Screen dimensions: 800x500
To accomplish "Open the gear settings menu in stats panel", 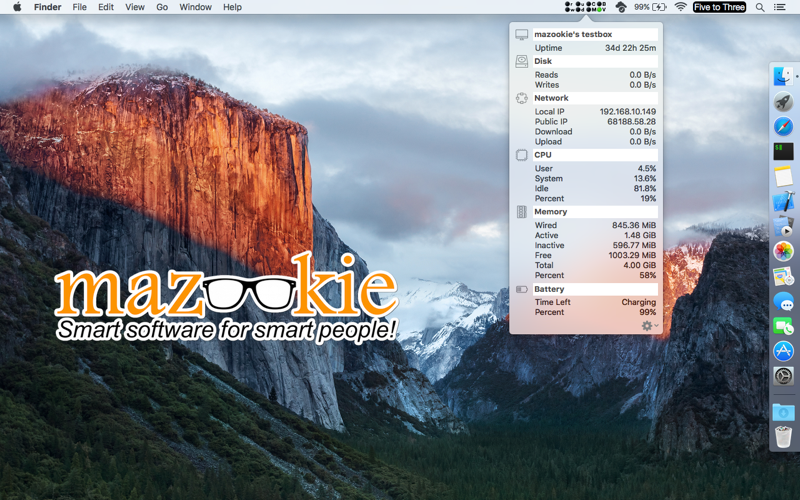I will (649, 326).
